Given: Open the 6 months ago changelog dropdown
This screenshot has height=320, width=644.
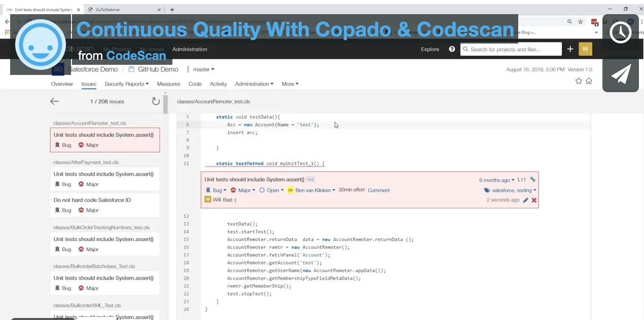Looking at the screenshot, I should tap(497, 180).
